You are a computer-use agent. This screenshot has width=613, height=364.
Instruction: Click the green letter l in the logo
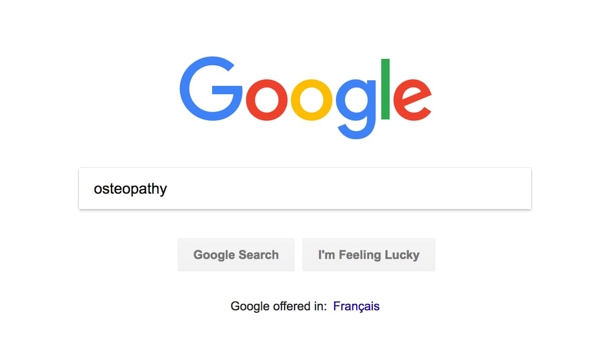(385, 89)
